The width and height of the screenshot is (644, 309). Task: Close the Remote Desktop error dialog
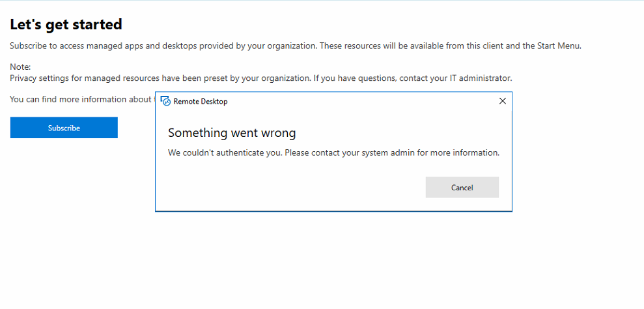point(502,101)
